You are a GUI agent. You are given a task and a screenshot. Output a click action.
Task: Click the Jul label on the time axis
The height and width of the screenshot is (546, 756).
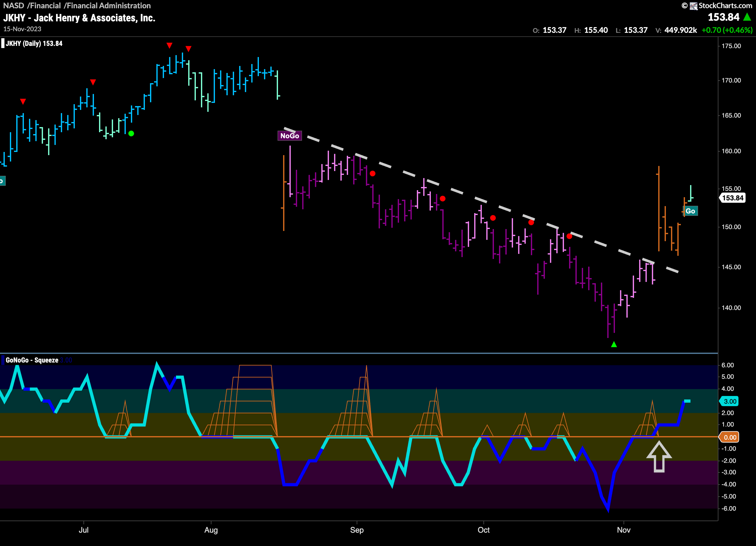pos(83,530)
